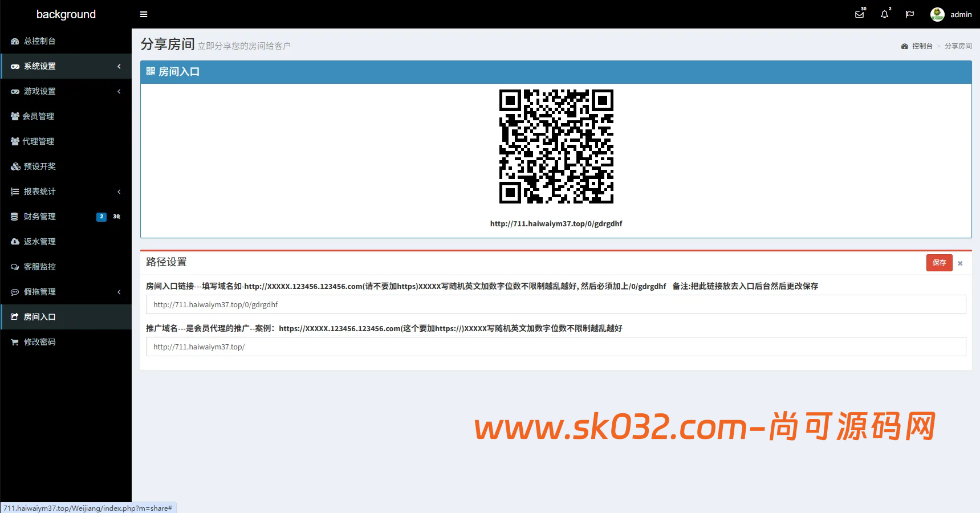The image size is (980, 513).
Task: Click the background logo title
Action: click(x=66, y=14)
